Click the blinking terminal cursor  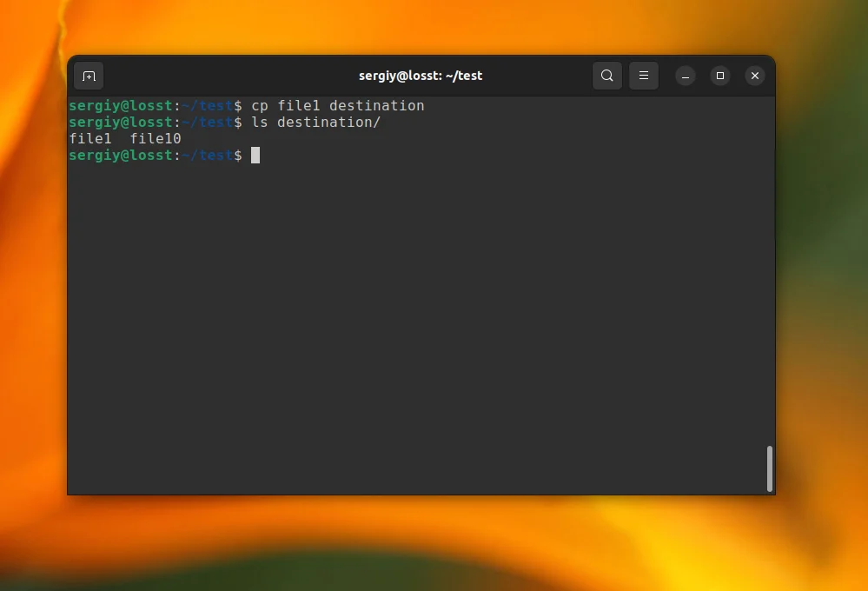coord(255,156)
